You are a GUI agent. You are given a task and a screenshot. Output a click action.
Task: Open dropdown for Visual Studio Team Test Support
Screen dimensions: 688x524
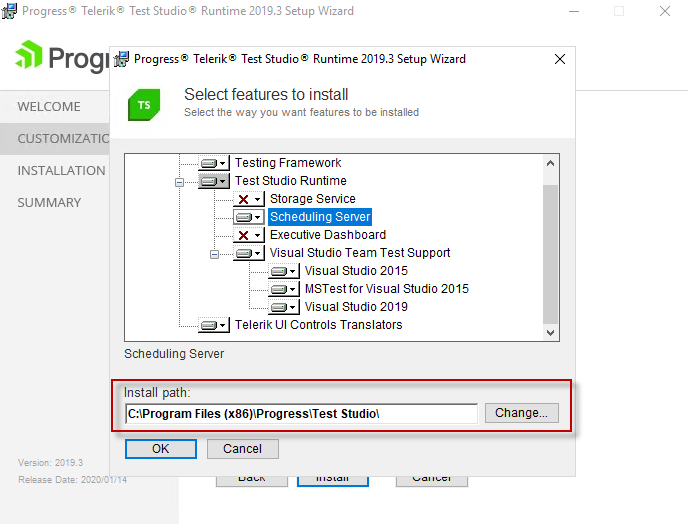point(249,253)
